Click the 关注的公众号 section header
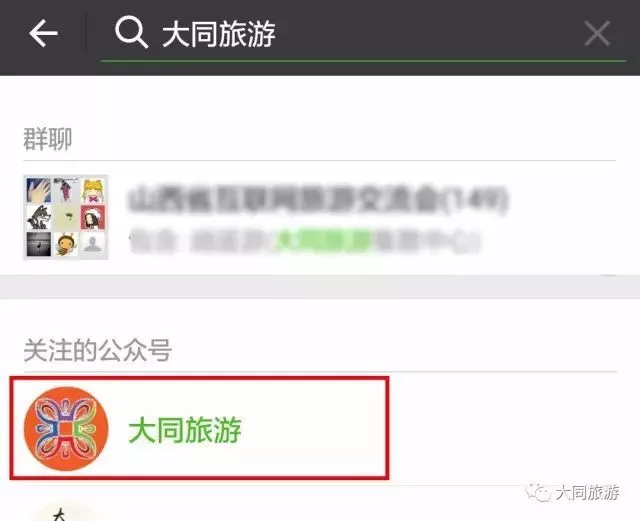 click(98, 350)
